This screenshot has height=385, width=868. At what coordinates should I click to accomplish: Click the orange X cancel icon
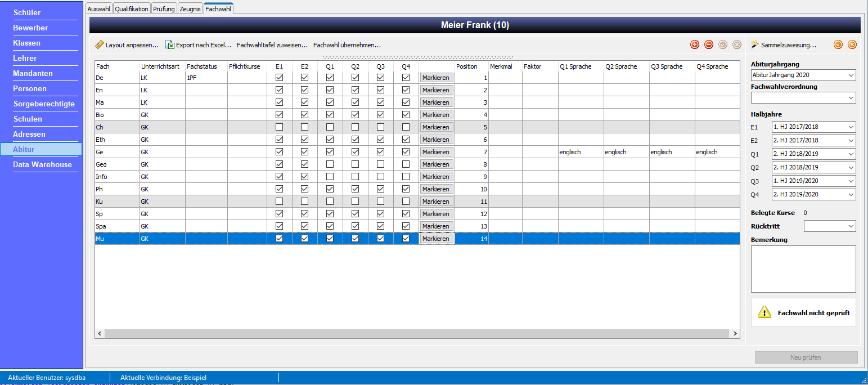852,44
